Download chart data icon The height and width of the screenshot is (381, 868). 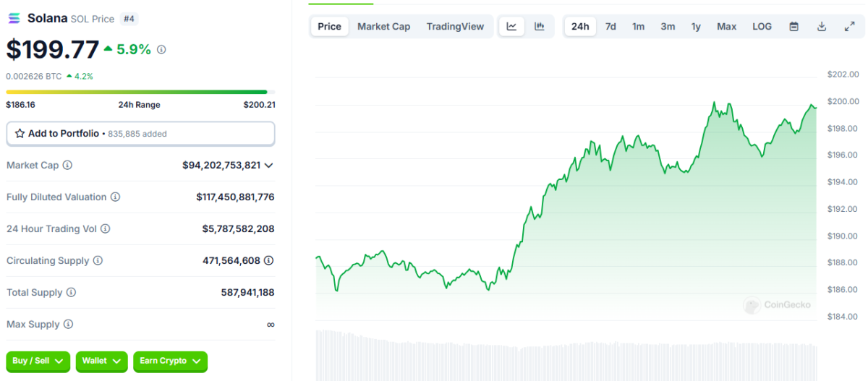(x=822, y=27)
